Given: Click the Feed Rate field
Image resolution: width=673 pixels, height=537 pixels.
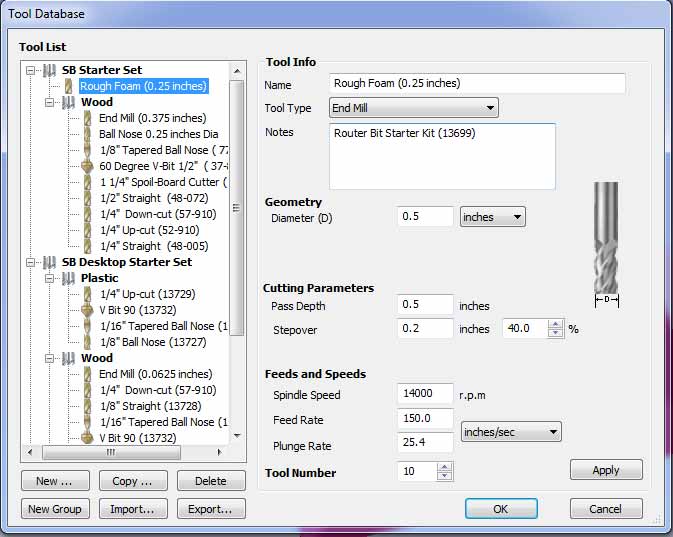Looking at the screenshot, I should point(425,418).
